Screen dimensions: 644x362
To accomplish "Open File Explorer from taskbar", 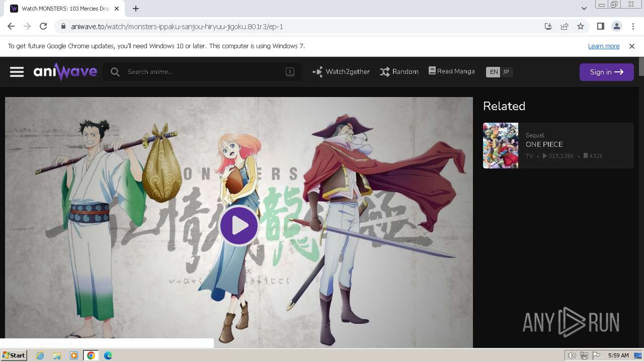I will pyautogui.click(x=57, y=355).
